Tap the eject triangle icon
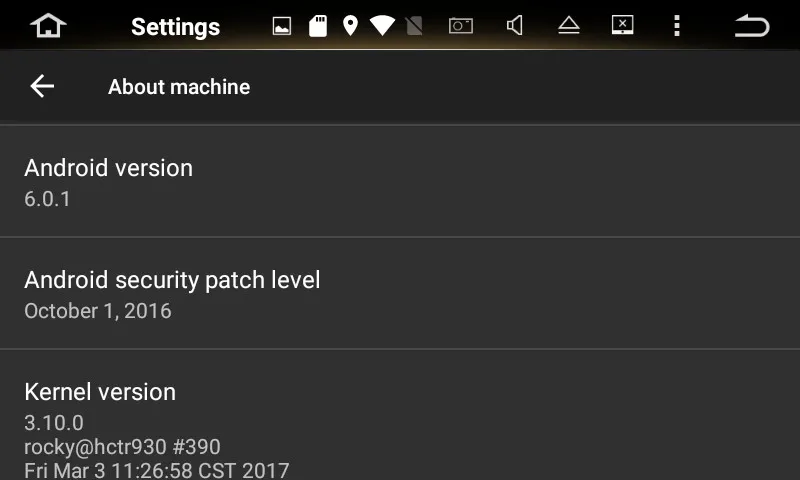 (x=569, y=26)
